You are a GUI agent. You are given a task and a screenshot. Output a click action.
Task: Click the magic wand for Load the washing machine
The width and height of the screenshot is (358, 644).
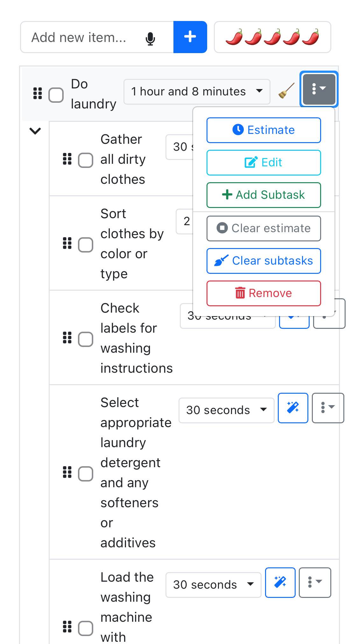click(280, 583)
